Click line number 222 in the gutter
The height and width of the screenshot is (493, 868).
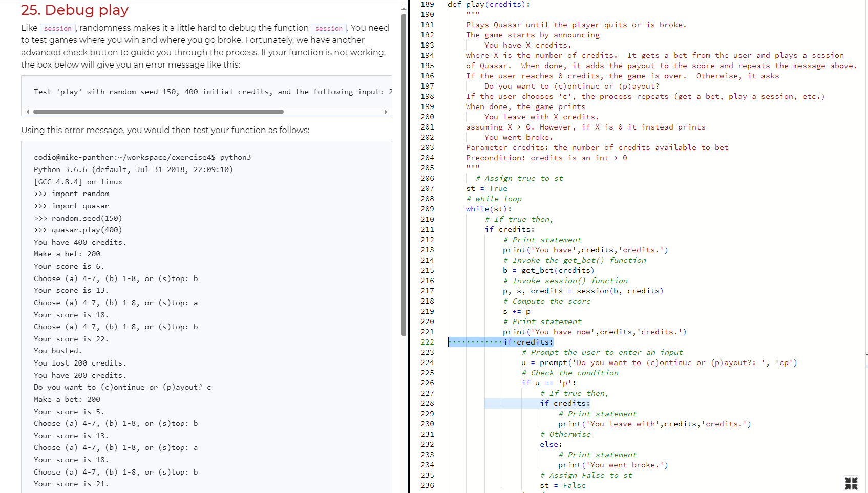427,342
